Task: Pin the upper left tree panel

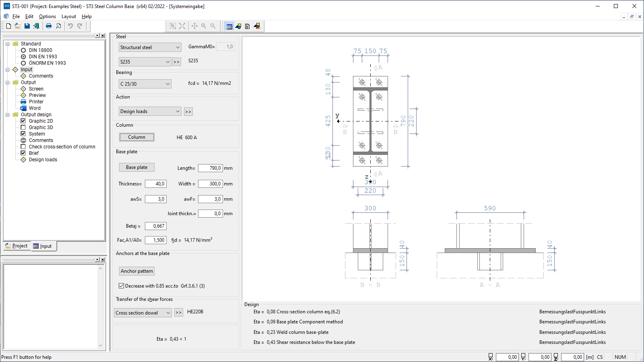Action: pos(97,36)
